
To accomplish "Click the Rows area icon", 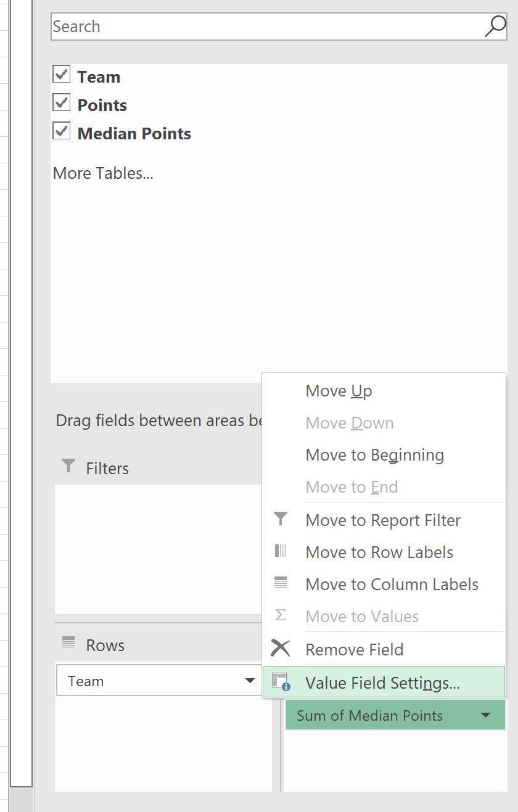I will point(68,643).
